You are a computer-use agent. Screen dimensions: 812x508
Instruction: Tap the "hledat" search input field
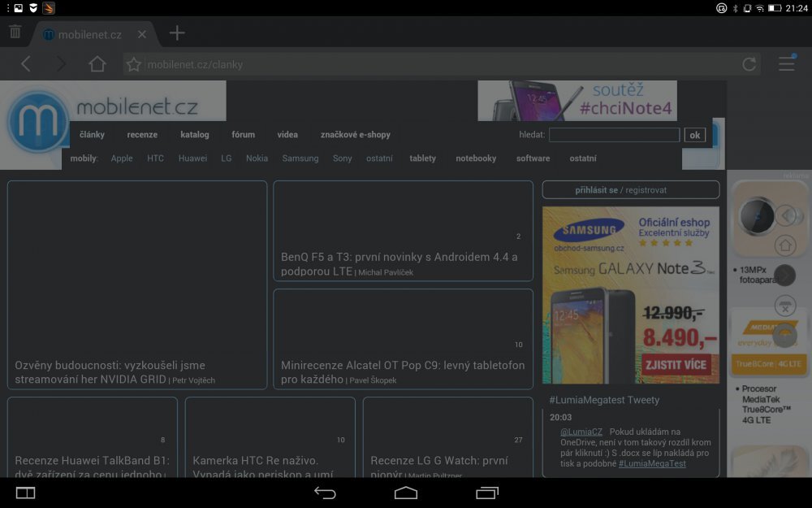pyautogui.click(x=614, y=134)
